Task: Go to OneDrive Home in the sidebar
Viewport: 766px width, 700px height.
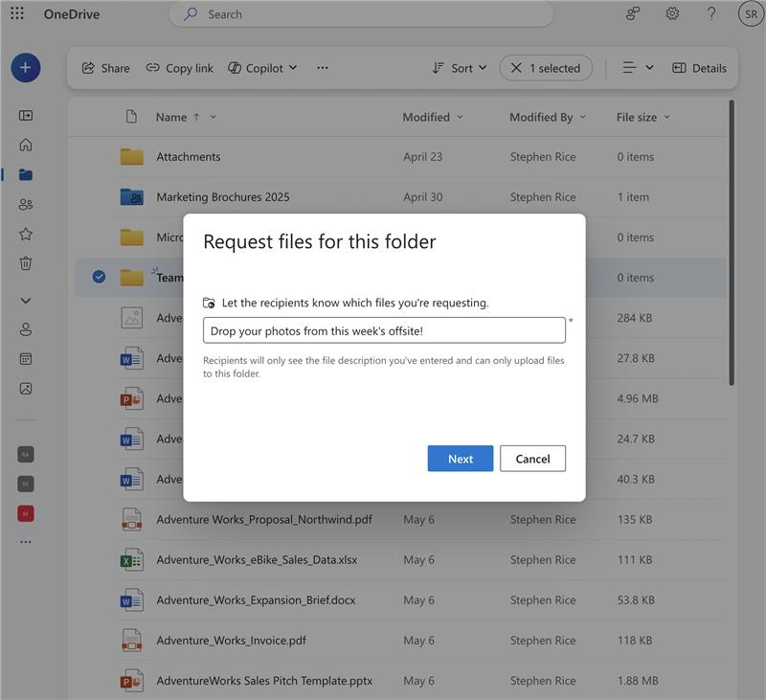Action: [x=26, y=146]
